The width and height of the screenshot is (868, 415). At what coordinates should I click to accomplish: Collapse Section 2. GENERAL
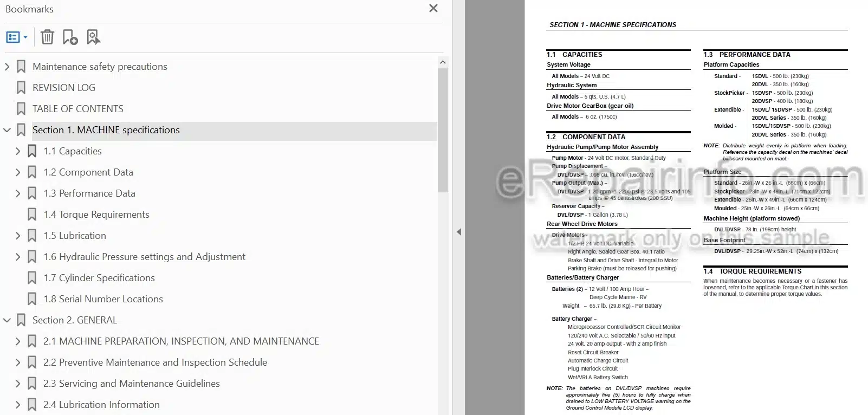click(7, 320)
